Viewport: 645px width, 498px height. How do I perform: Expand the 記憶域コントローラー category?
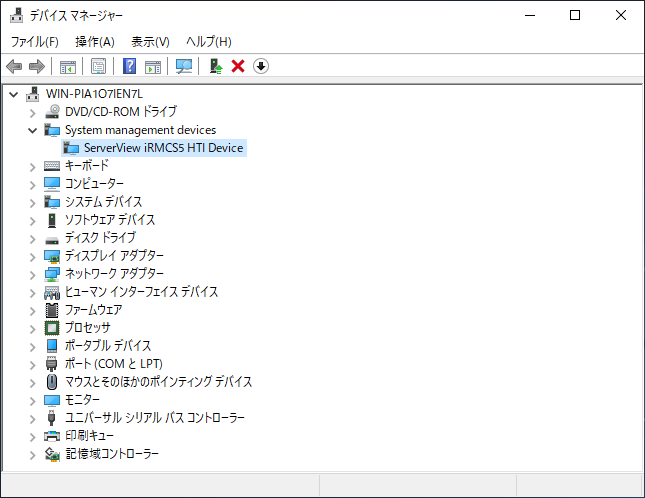(32, 455)
